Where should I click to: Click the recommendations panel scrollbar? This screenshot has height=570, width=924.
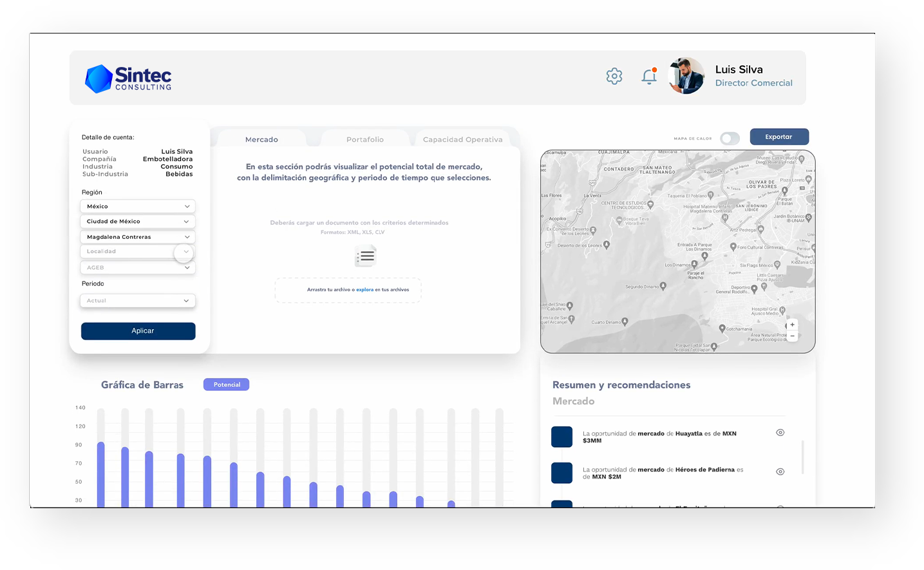pyautogui.click(x=802, y=457)
